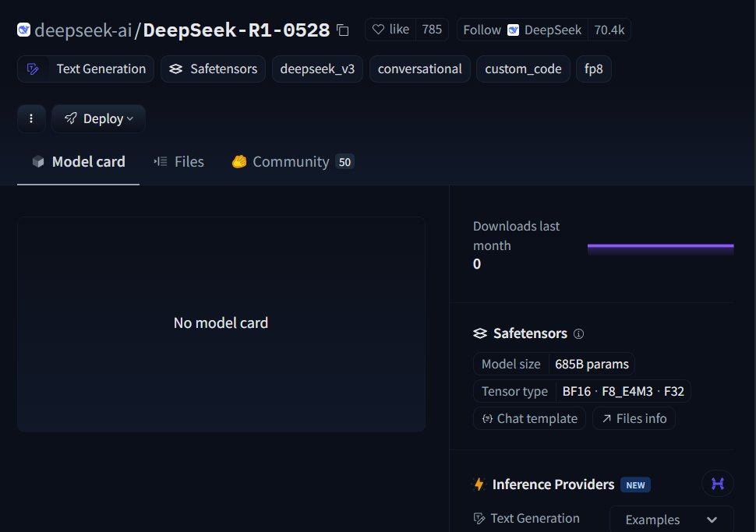Click the heart like button
The height and width of the screenshot is (532, 756).
[391, 30]
